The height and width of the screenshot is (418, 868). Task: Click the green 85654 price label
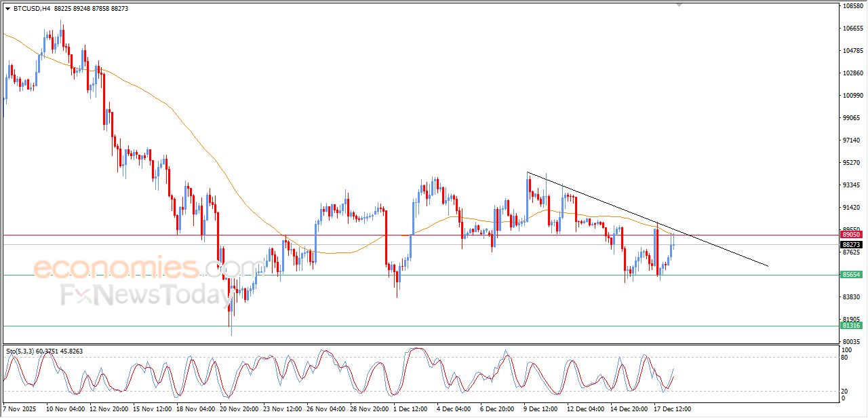851,275
